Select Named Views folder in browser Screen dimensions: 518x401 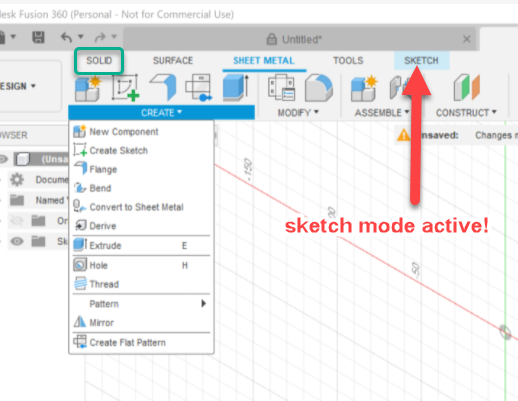[x=17, y=200]
